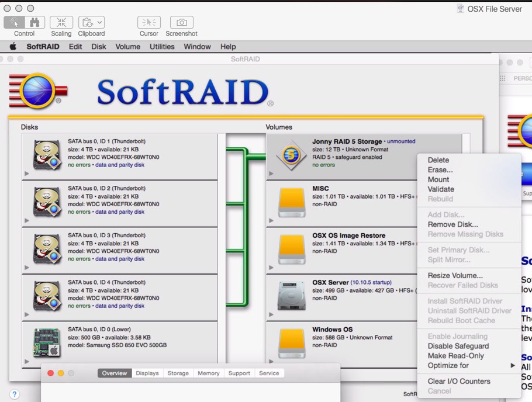This screenshot has width=532, height=402.
Task: Open the Disk menu
Action: click(x=99, y=47)
